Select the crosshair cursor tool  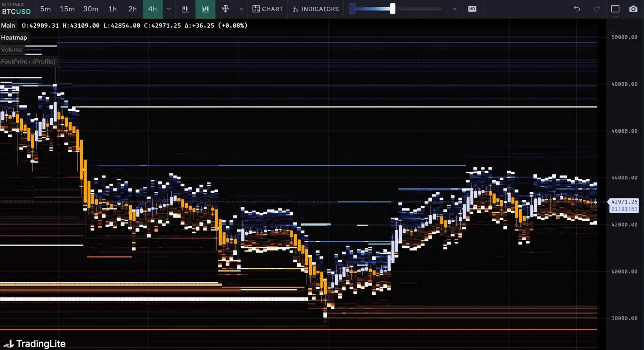(225, 9)
